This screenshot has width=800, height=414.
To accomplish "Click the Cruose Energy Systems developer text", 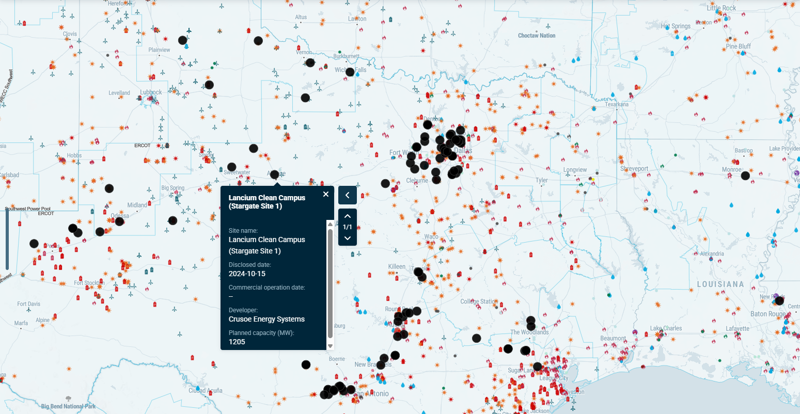I will pos(266,320).
